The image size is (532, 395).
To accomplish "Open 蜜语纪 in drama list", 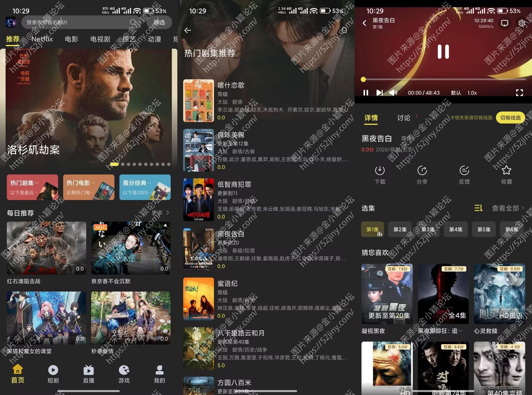I will coord(266,299).
